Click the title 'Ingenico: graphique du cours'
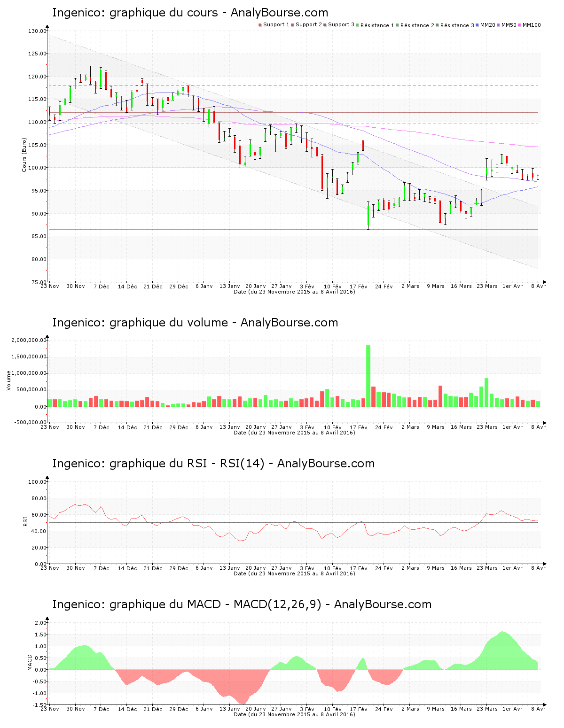 [135, 13]
